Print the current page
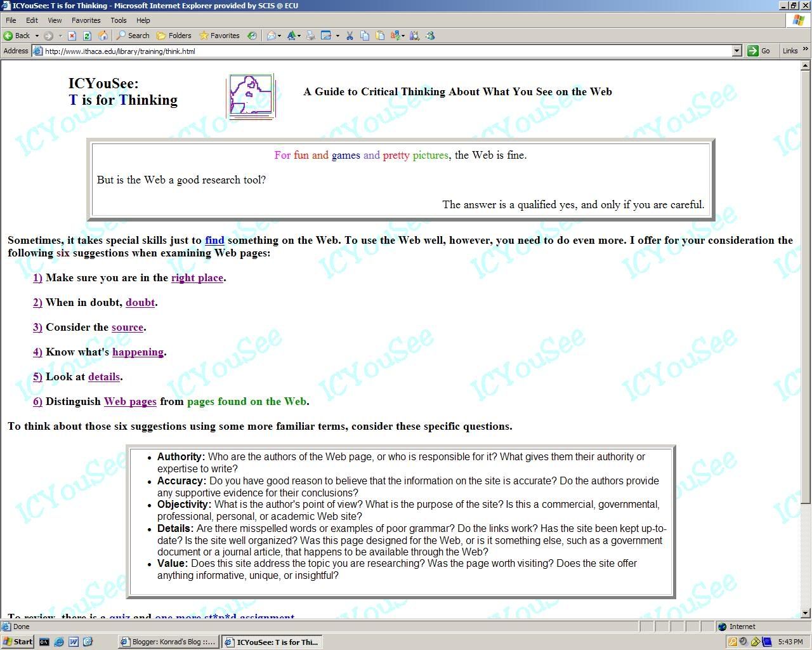 pyautogui.click(x=311, y=36)
